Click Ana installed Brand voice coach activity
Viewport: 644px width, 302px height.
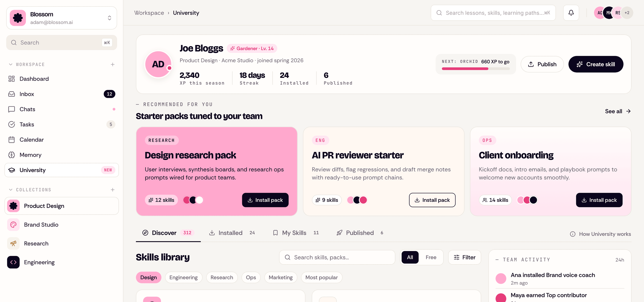click(560, 278)
